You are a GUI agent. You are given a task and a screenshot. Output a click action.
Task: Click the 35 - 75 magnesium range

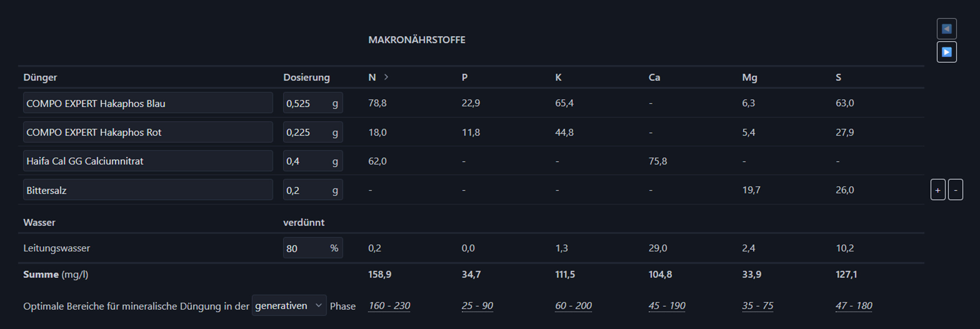click(x=758, y=306)
